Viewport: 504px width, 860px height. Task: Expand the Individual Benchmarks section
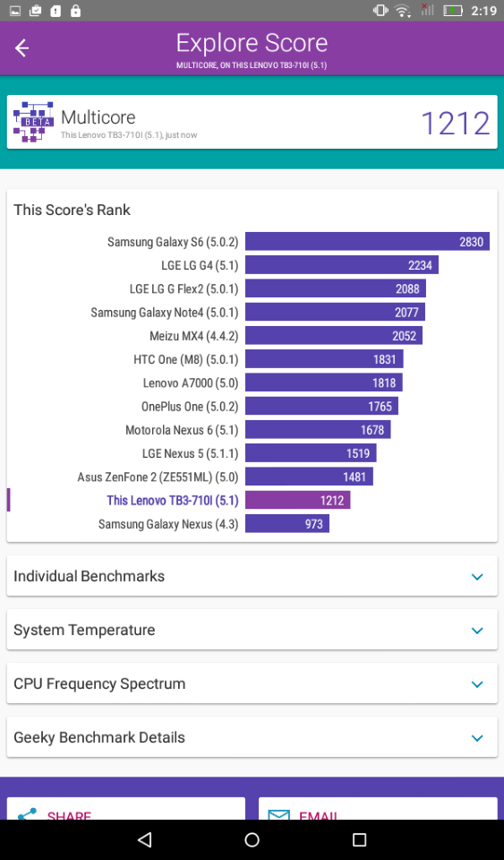point(252,576)
